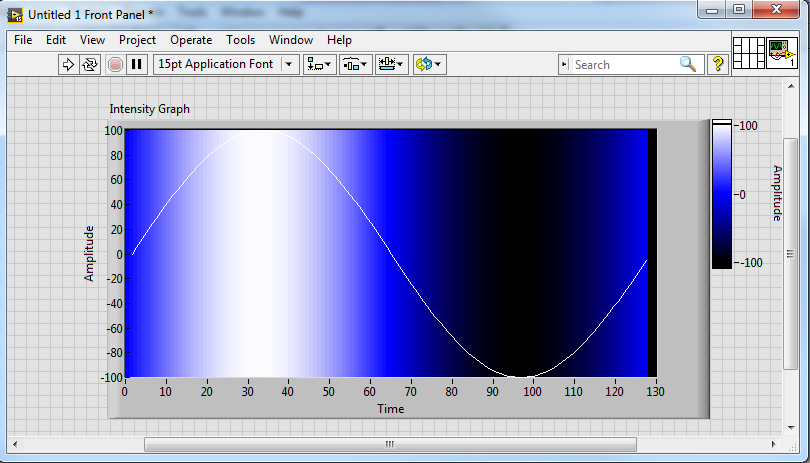This screenshot has width=810, height=463.
Task: Click the scroll up arrow
Action: (791, 86)
